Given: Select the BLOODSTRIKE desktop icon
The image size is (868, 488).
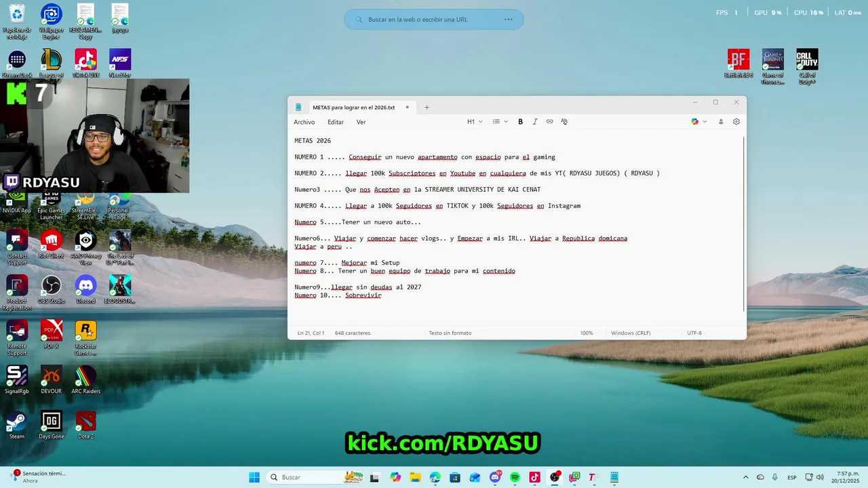Looking at the screenshot, I should tap(120, 289).
